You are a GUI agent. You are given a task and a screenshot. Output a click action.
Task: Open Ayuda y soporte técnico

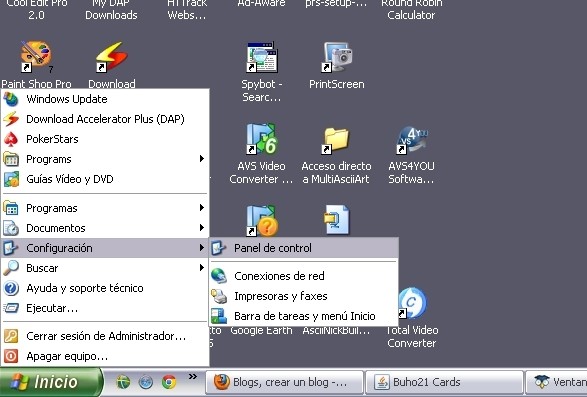pyautogui.click(x=105, y=288)
